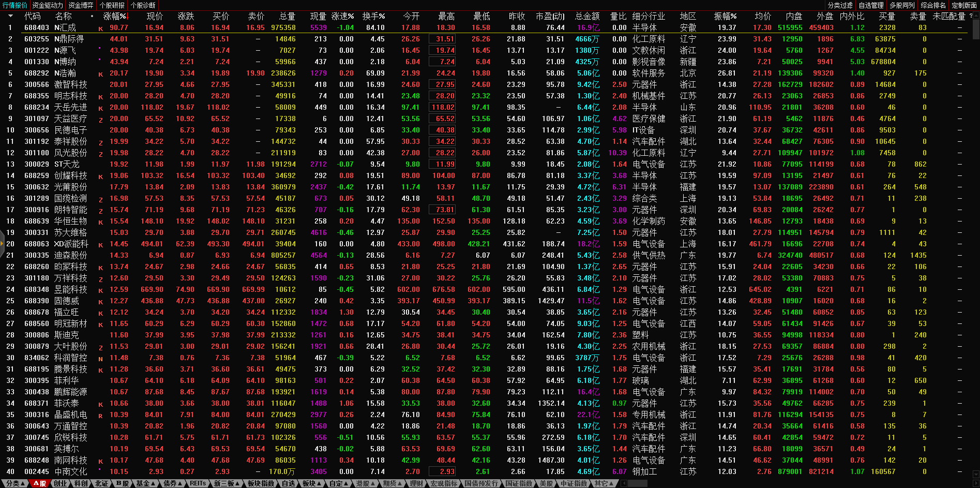Sort by the 涨幅% column header
The image size is (980, 488).
[115, 16]
